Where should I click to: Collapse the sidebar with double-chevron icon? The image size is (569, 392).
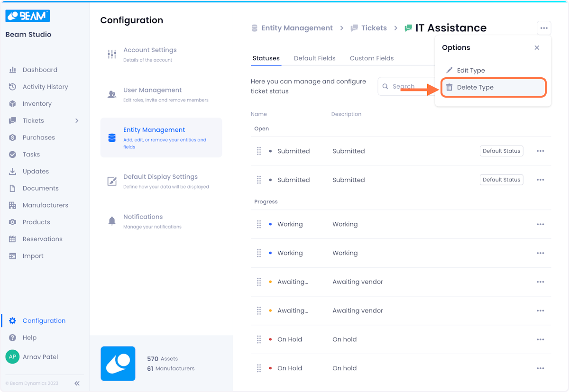pos(77,383)
